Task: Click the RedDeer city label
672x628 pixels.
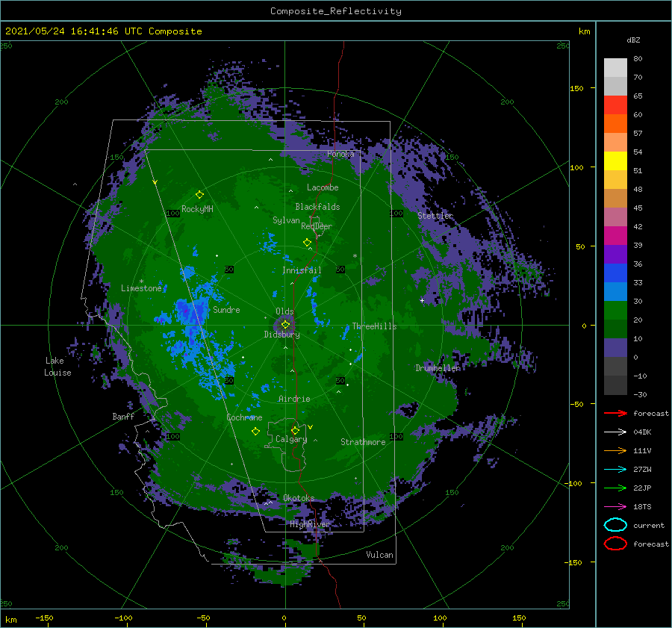Action: (x=317, y=226)
